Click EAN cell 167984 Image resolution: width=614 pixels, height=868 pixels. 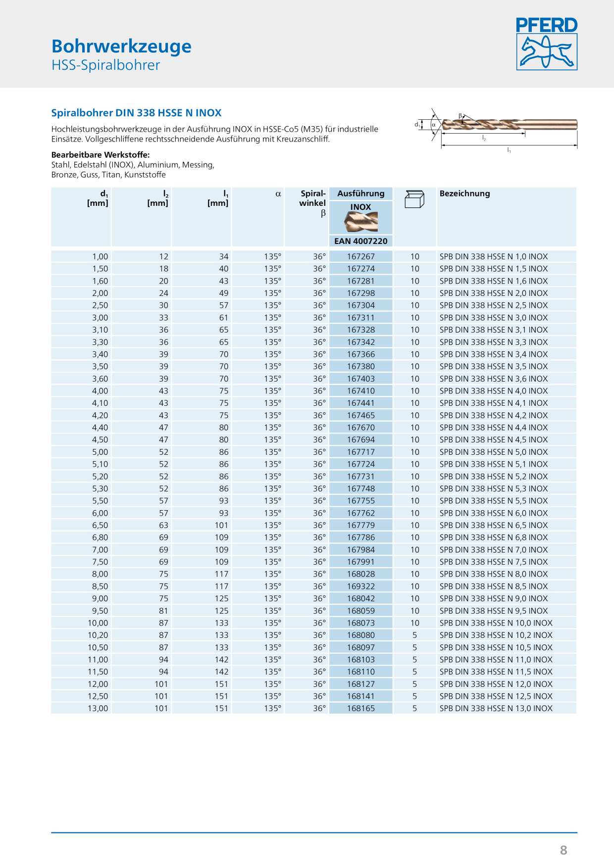[x=361, y=550]
